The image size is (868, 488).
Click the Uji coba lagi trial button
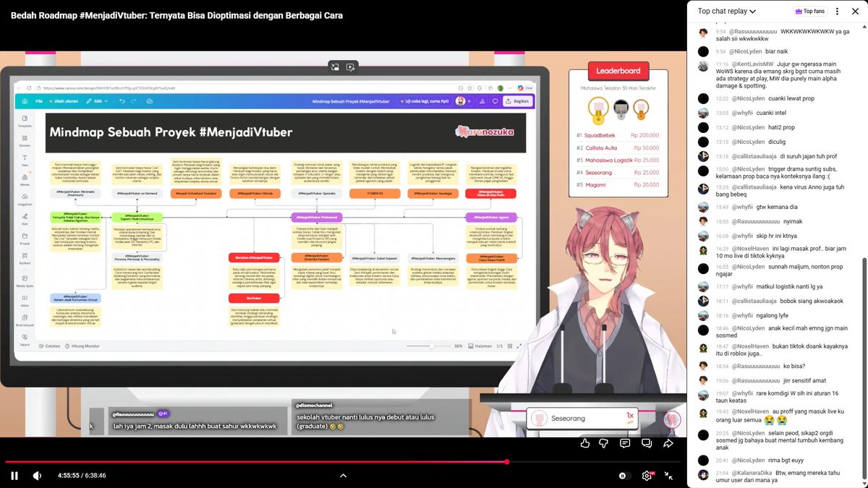click(x=423, y=101)
